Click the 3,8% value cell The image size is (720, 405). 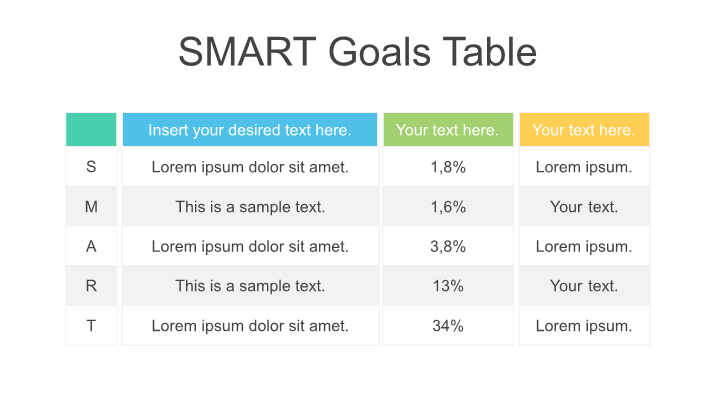point(448,246)
